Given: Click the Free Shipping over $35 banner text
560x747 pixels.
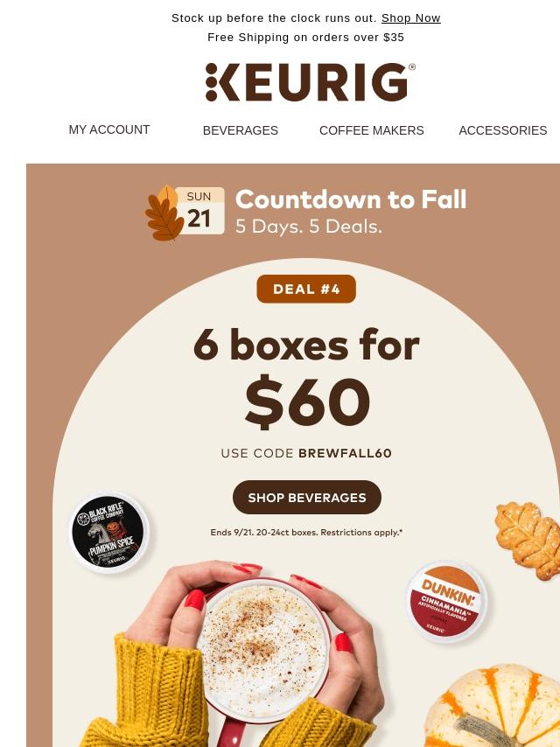Looking at the screenshot, I should pos(306,37).
